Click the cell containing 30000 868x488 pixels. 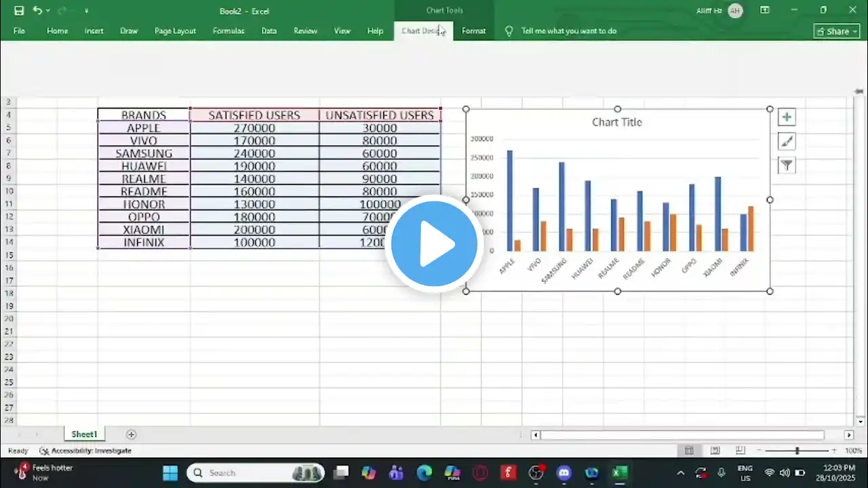click(x=380, y=128)
